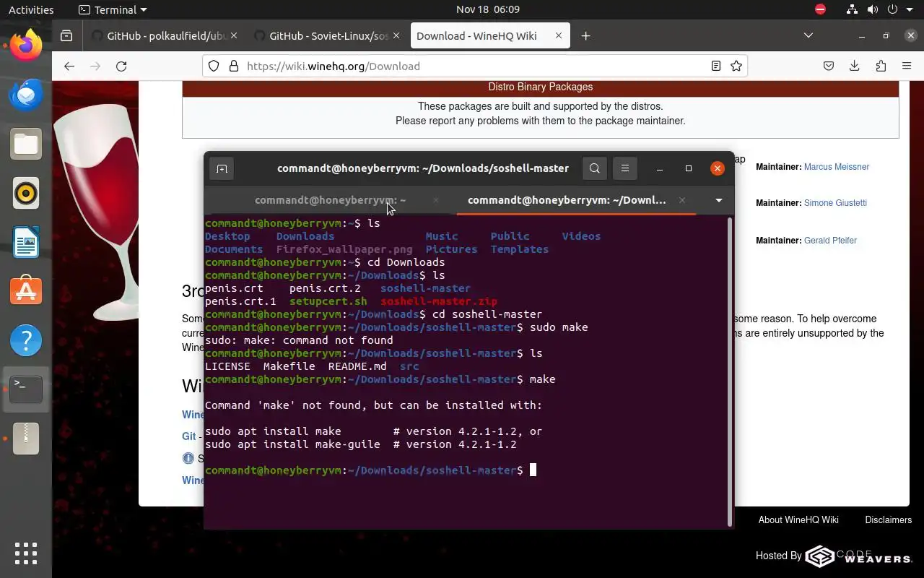Click 'sudo apt install make-guile' line
Screen dimensions: 924x578
click(x=361, y=444)
